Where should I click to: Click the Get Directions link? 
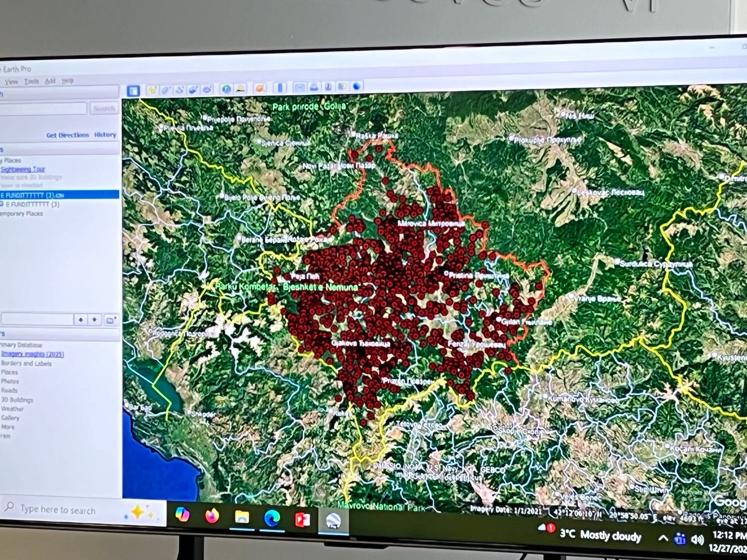(67, 135)
